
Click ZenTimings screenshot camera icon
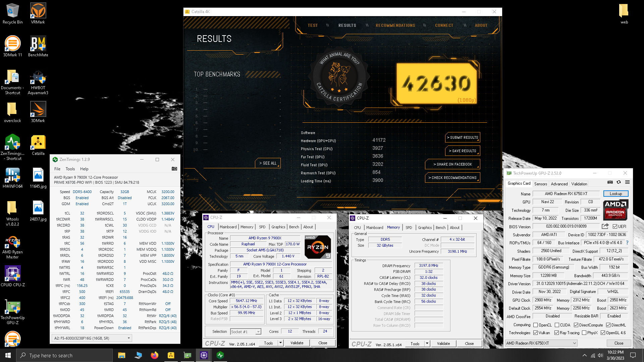point(174,169)
